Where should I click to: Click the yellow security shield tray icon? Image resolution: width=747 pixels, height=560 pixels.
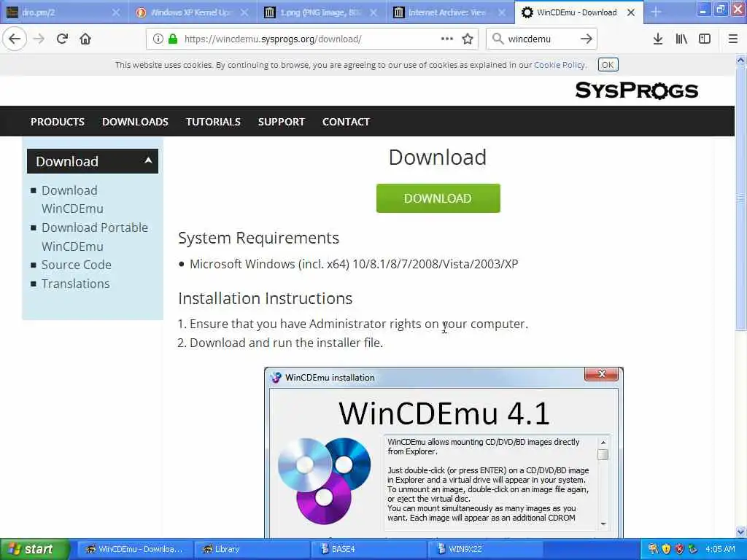click(666, 549)
